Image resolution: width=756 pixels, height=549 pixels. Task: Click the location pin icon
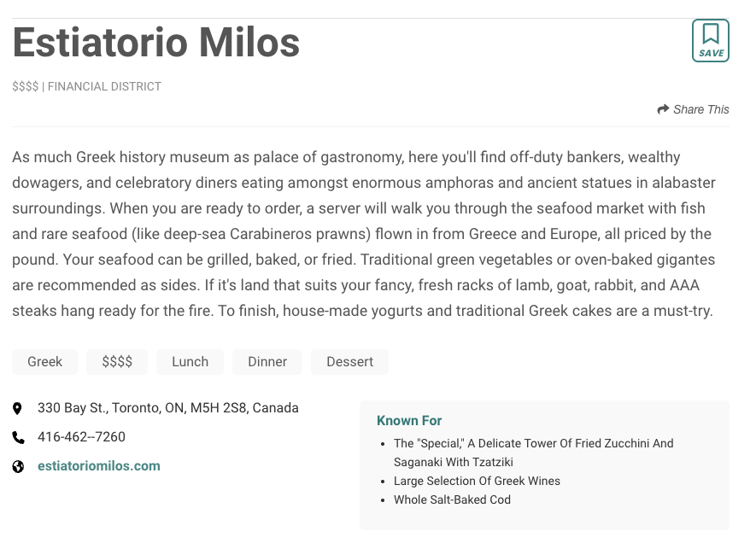18,409
